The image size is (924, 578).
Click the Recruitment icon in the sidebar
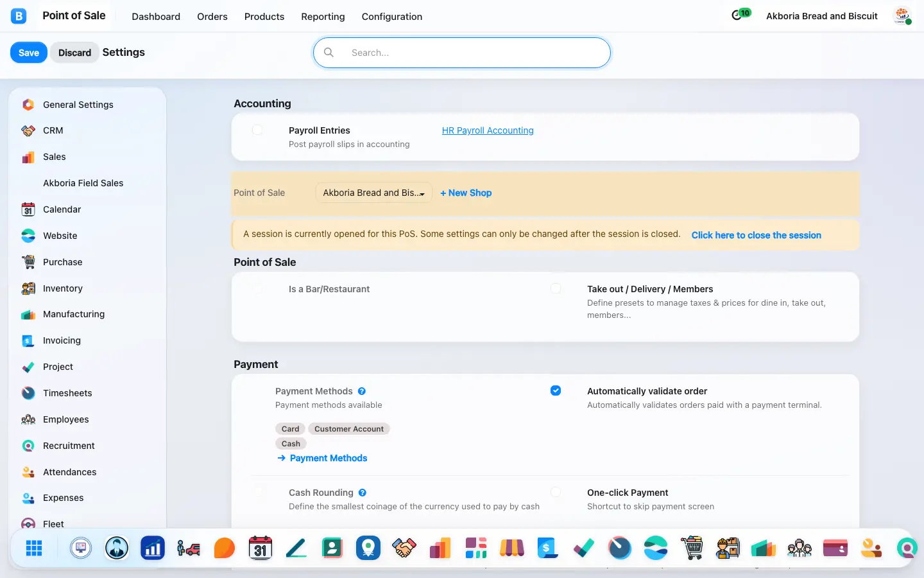pos(28,446)
